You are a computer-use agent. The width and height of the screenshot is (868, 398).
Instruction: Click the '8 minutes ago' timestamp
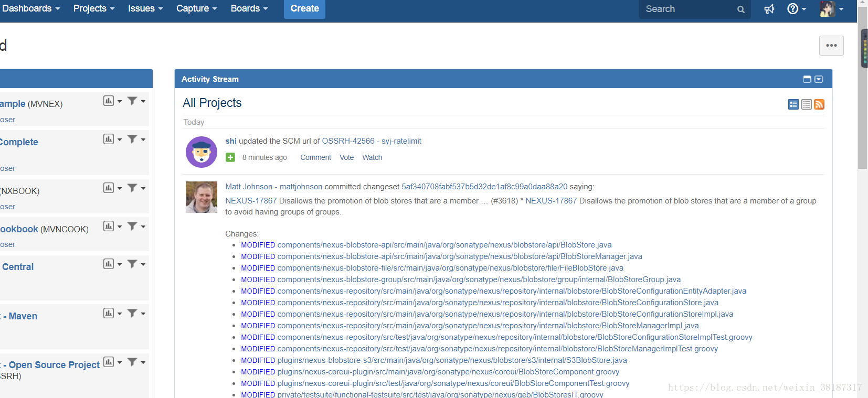click(264, 157)
